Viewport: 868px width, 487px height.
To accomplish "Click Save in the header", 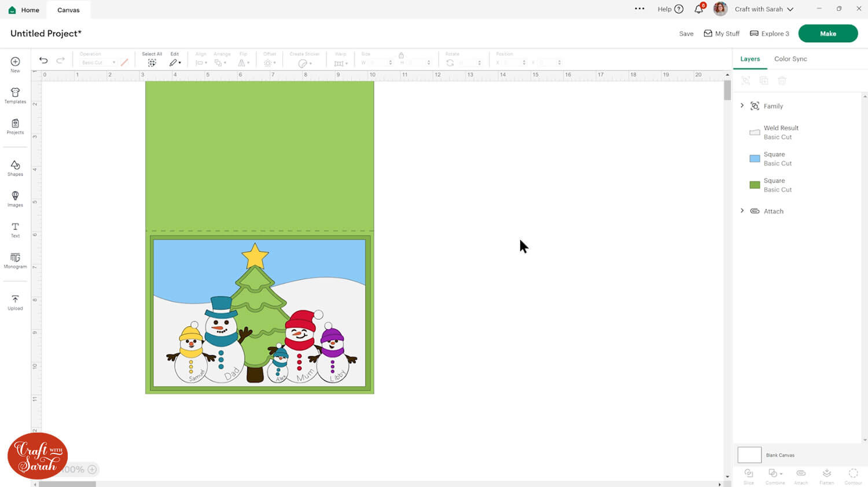I will point(686,34).
